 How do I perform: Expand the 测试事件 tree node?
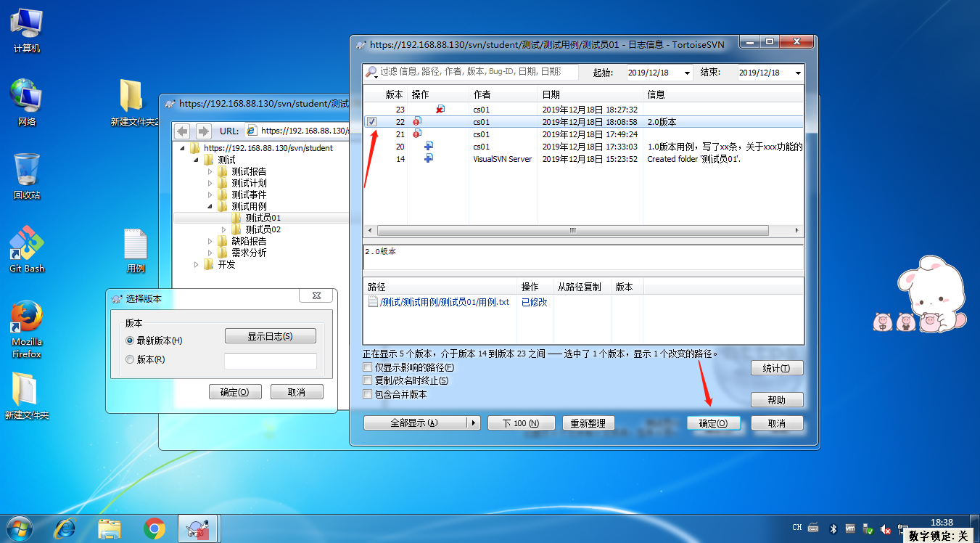[x=210, y=195]
